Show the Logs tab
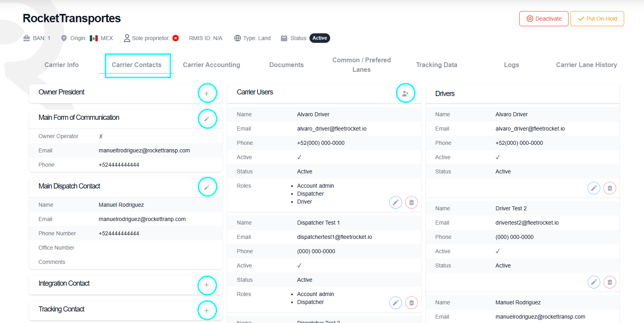 pyautogui.click(x=511, y=65)
